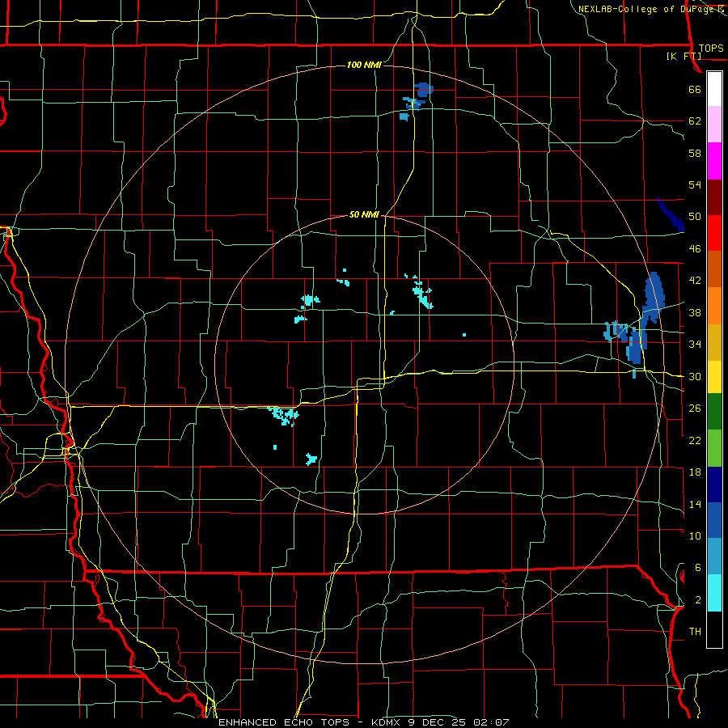Select the dark red (maroon) legend swatch

click(714, 197)
